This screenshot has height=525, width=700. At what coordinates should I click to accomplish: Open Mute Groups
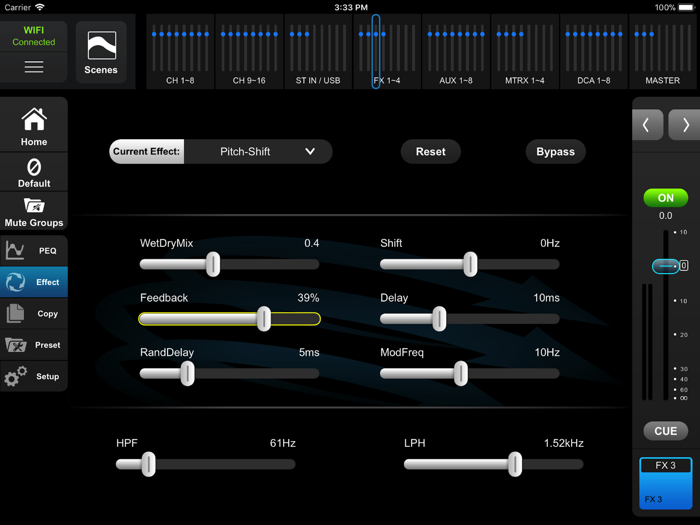pyautogui.click(x=34, y=212)
